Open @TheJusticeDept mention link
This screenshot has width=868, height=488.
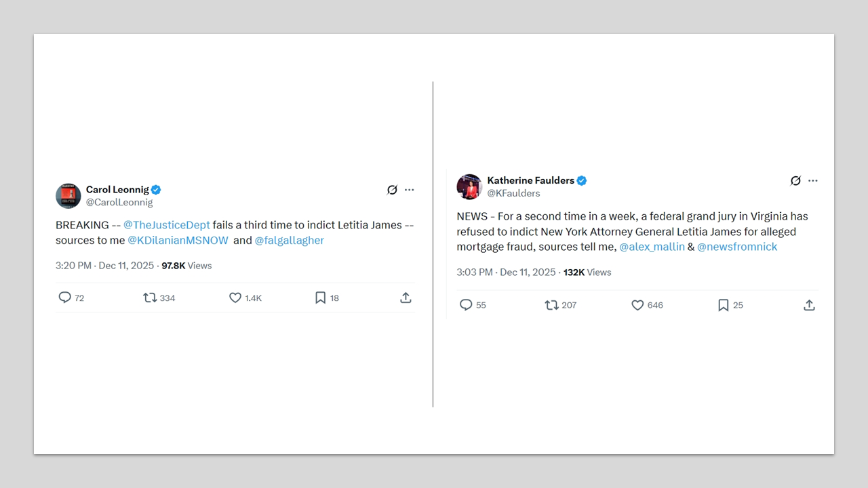(x=167, y=225)
